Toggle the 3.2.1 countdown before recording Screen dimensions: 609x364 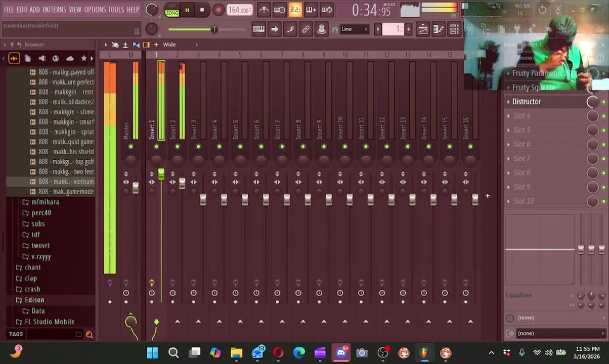295,10
